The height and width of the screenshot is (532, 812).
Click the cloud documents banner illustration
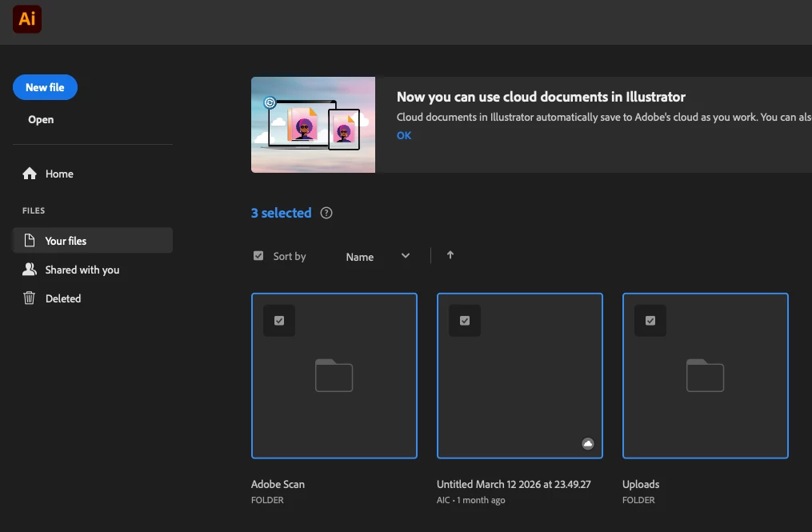point(314,125)
